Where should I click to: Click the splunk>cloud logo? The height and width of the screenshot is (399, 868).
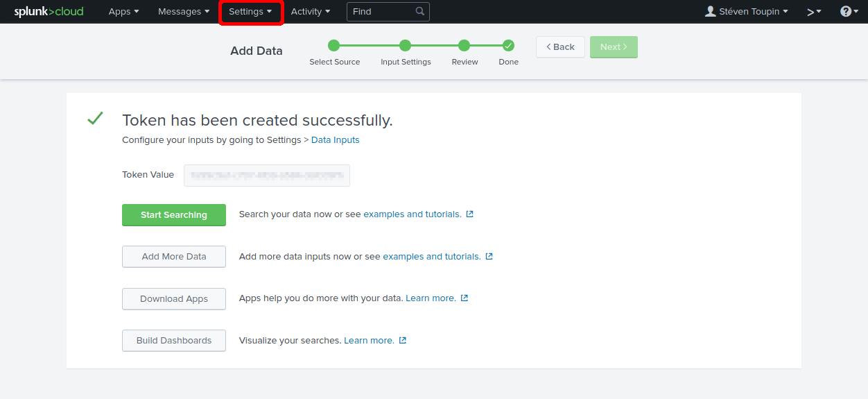[x=49, y=11]
